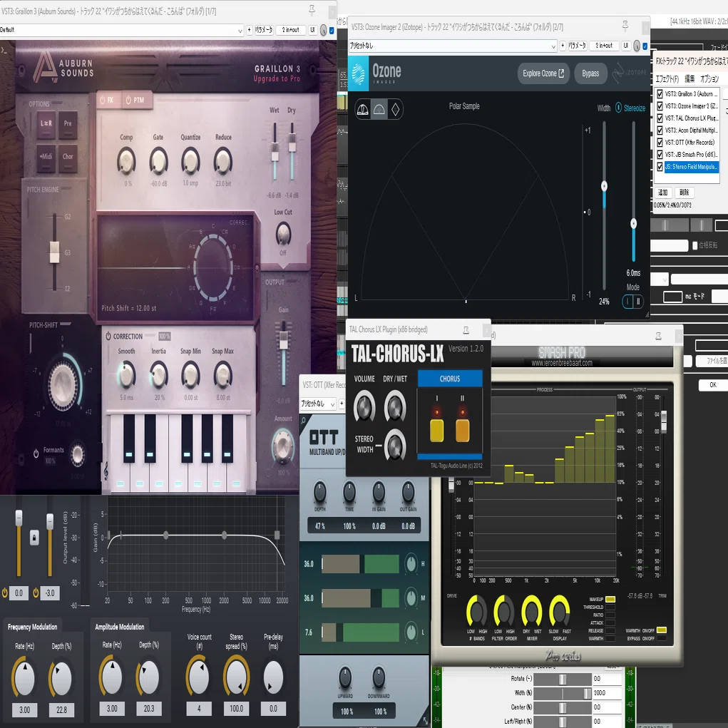
Task: Select Stereoize Mode I
Action: click(x=627, y=302)
